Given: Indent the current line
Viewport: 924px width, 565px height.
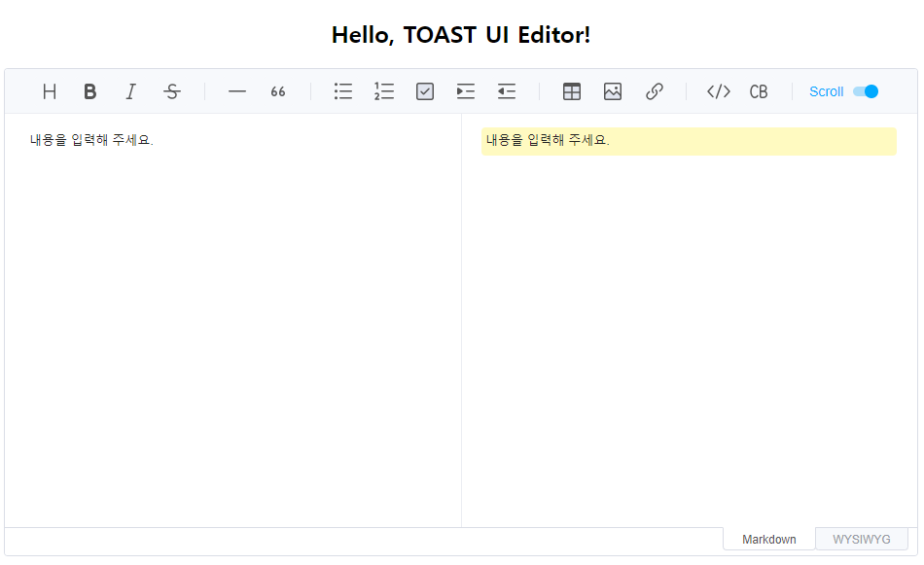Looking at the screenshot, I should (466, 91).
